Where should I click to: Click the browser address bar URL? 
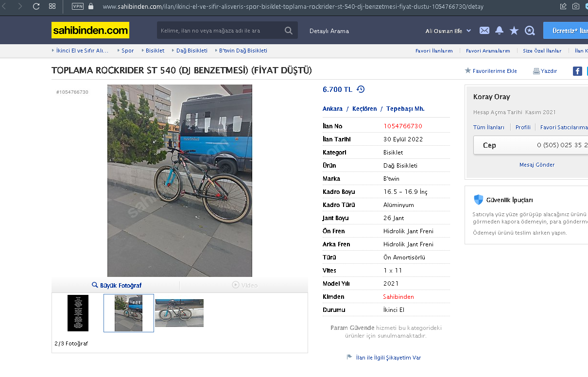coord(293,6)
